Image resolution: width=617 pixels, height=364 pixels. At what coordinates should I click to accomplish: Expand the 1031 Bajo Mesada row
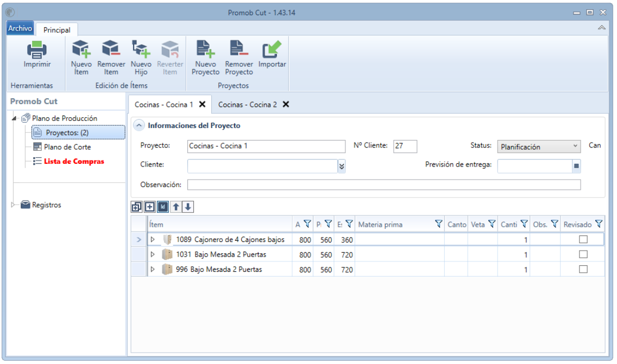click(153, 254)
